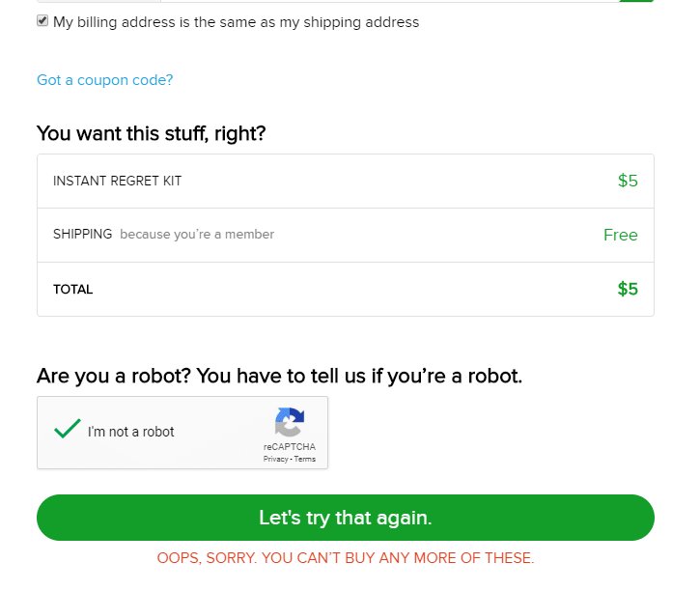Click the green reCAPTCHA checkmark
Screen dimensions: 700x591
point(68,429)
